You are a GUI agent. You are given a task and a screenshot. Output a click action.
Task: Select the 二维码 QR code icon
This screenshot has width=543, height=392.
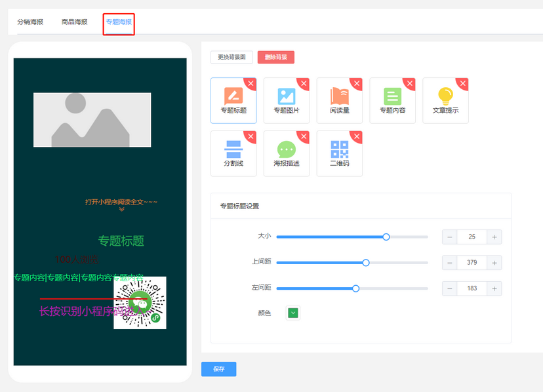(340, 149)
